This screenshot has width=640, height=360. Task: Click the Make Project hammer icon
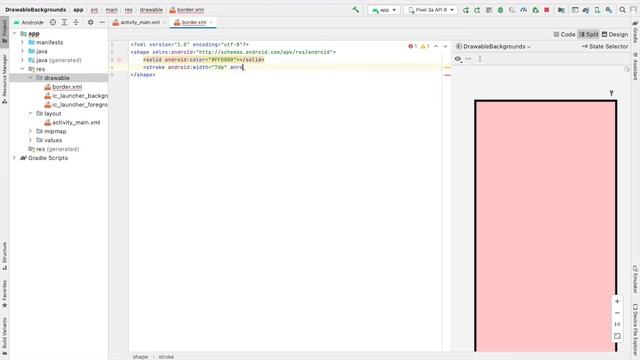pos(356,10)
